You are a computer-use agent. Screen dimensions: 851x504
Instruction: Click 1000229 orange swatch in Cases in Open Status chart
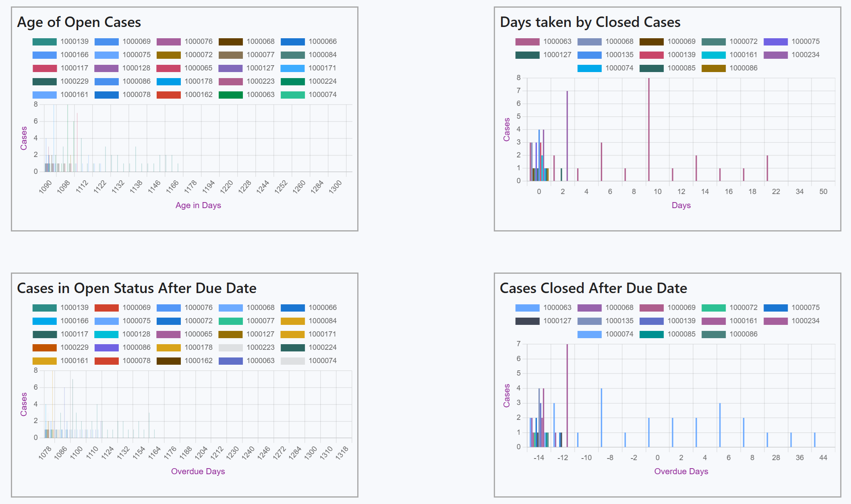click(45, 347)
